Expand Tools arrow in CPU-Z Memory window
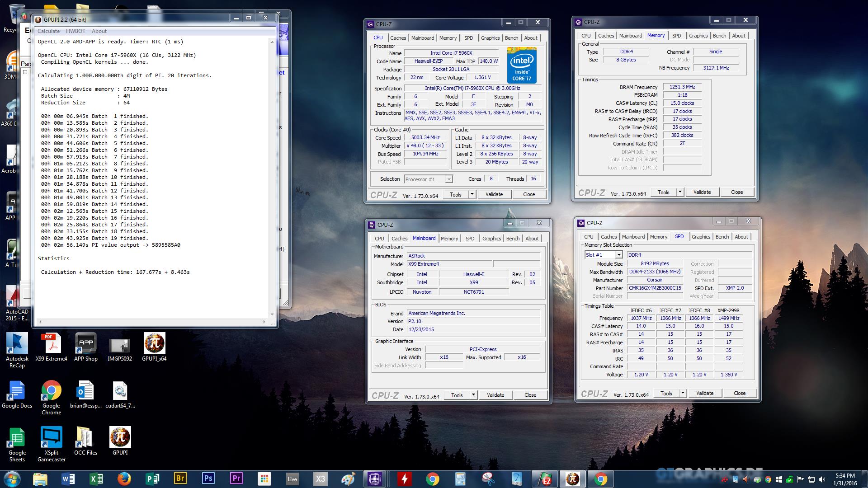 tap(679, 192)
